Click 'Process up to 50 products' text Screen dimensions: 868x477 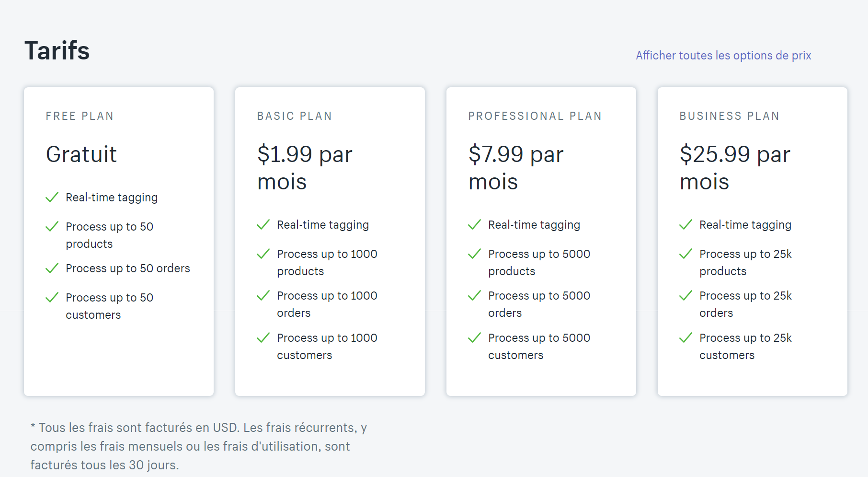coord(110,235)
